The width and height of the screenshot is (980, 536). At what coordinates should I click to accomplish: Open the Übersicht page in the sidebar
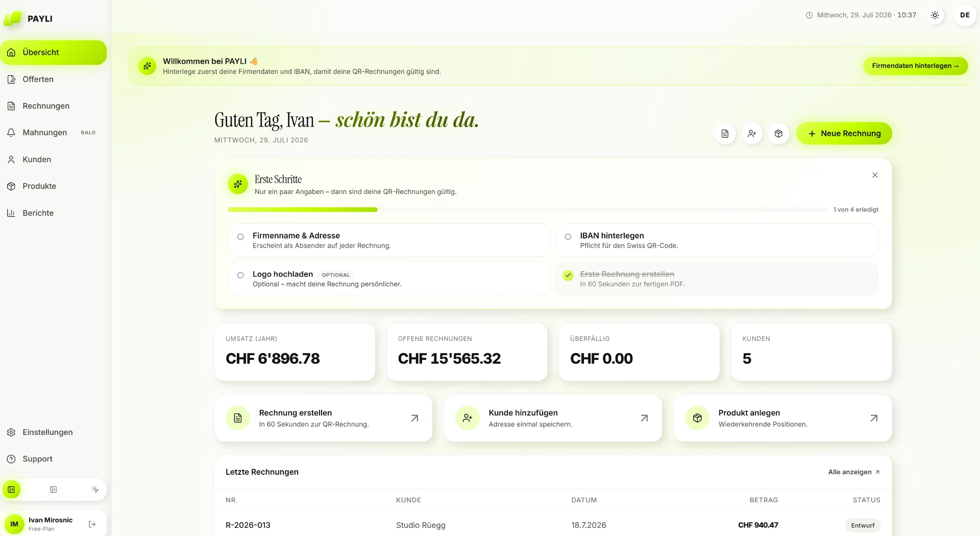point(53,53)
